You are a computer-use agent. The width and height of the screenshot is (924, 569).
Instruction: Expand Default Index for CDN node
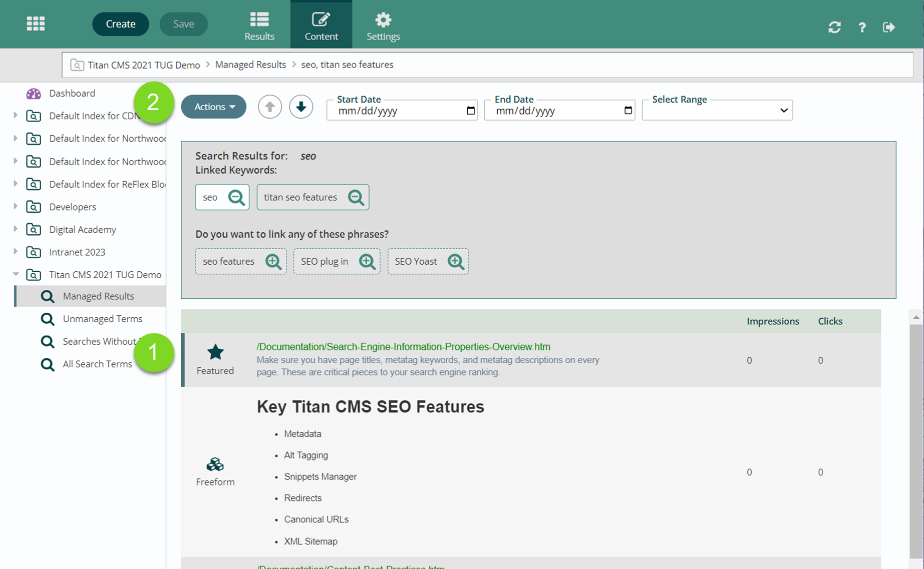pyautogui.click(x=15, y=116)
